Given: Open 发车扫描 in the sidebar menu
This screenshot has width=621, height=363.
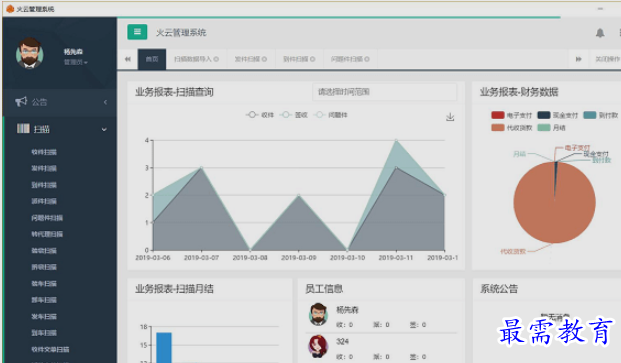Looking at the screenshot, I should pos(44,316).
